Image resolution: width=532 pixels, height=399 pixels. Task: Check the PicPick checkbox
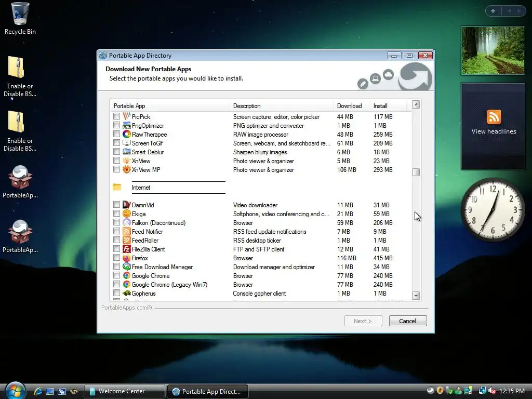coord(116,116)
